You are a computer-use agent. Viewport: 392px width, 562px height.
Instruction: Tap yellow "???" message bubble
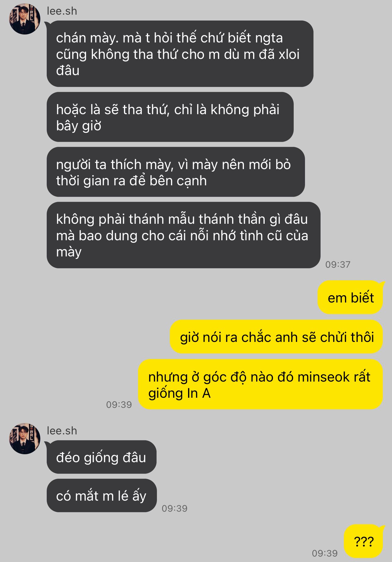[363, 541]
